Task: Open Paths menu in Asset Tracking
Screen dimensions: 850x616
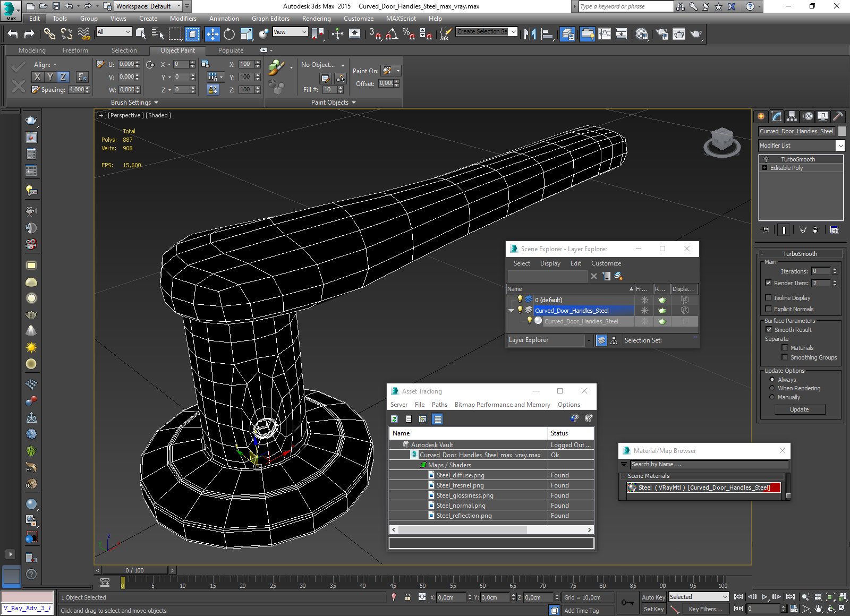Action: [439, 405]
